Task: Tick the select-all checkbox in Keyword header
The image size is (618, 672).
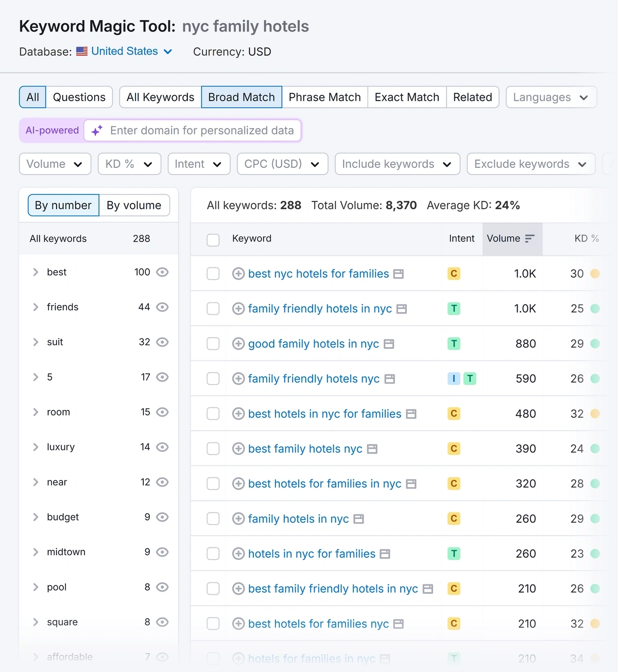Action: [213, 240]
